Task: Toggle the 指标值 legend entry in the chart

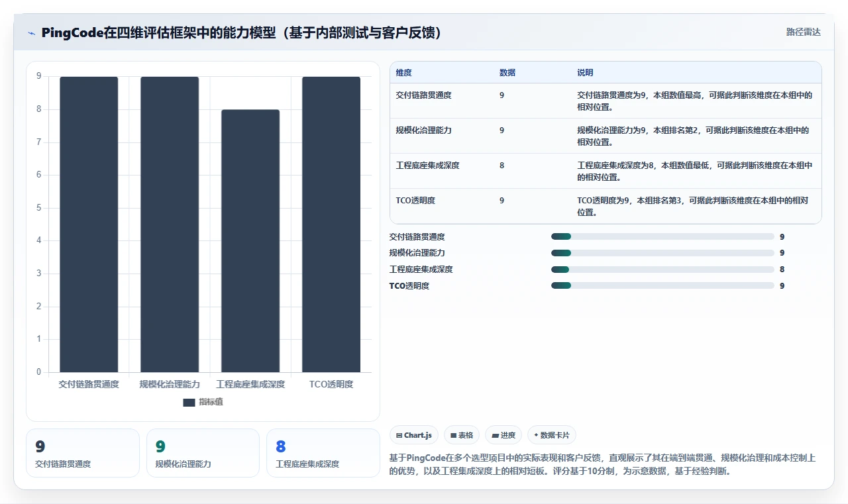Action: click(x=203, y=402)
